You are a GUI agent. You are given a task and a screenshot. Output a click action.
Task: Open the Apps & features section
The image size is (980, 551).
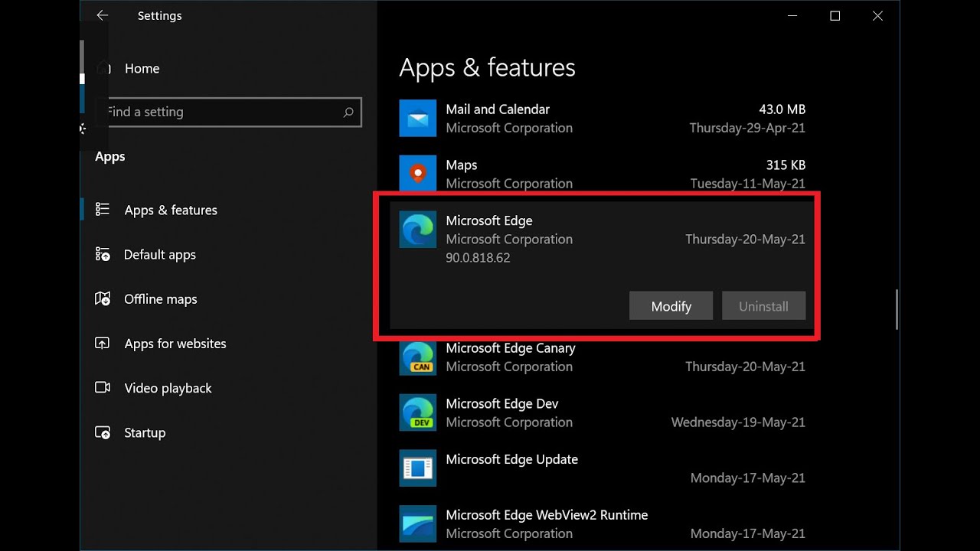point(171,210)
